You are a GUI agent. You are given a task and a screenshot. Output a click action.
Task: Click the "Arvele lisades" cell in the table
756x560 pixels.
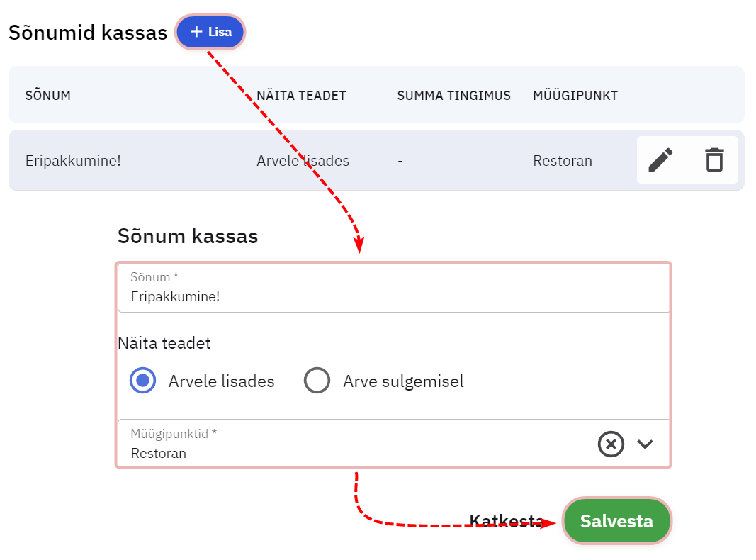coord(303,161)
